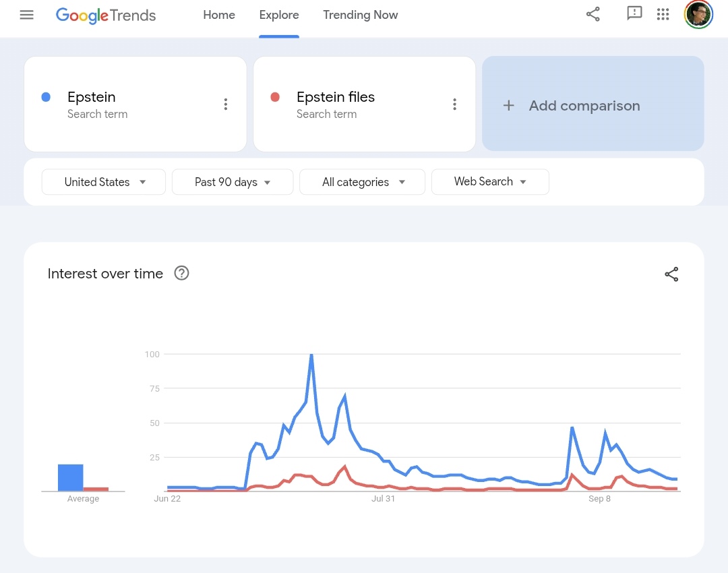Expand the United States region dropdown
The height and width of the screenshot is (573, 728).
[104, 182]
